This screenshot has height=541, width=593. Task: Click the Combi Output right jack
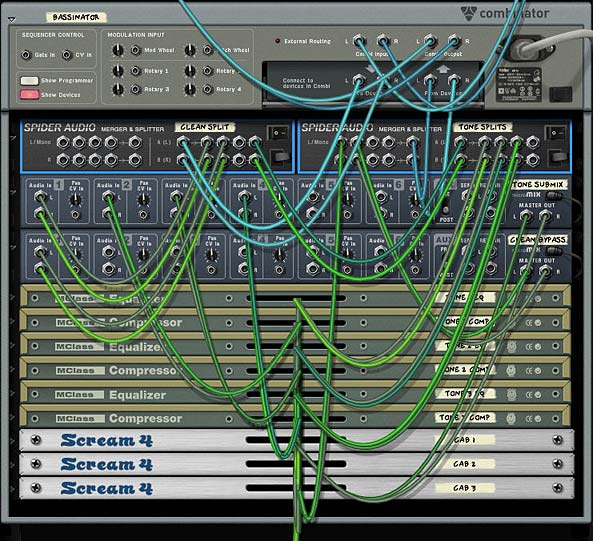tap(454, 40)
